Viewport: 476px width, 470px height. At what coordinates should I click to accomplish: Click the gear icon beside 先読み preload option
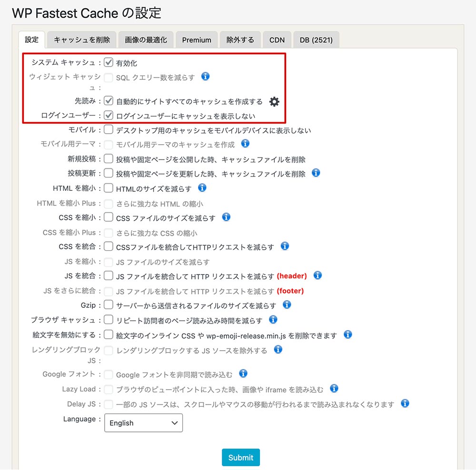[x=274, y=101]
